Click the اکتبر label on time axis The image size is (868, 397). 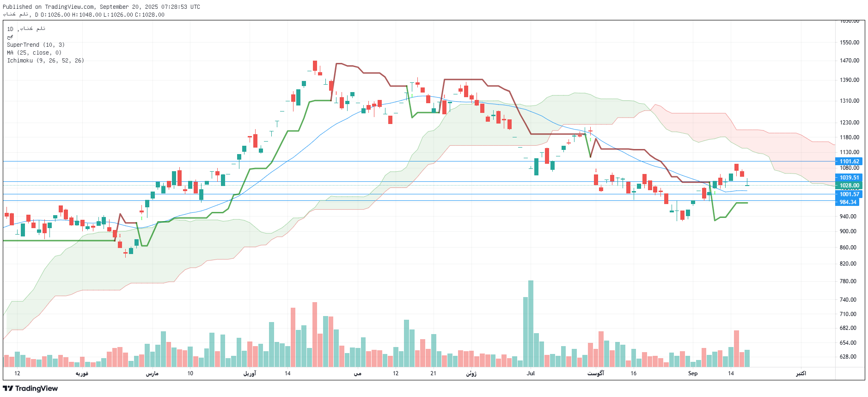(801, 373)
